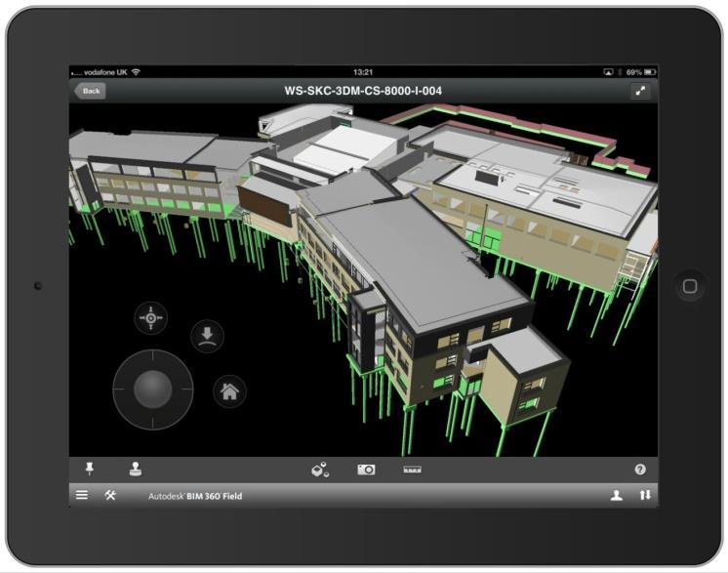Tap the Back button

[90, 91]
